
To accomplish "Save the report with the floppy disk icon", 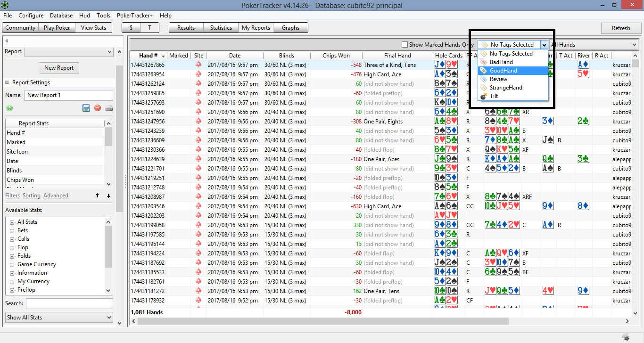I will pyautogui.click(x=86, y=108).
